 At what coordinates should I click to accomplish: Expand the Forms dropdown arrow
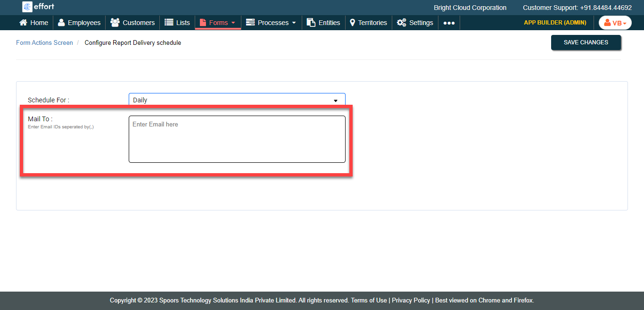(232, 22)
